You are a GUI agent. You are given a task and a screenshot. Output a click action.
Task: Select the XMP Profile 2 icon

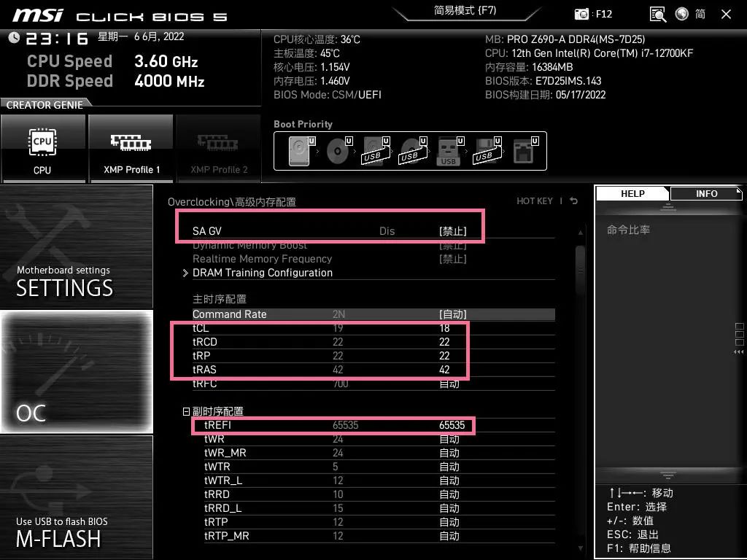218,148
